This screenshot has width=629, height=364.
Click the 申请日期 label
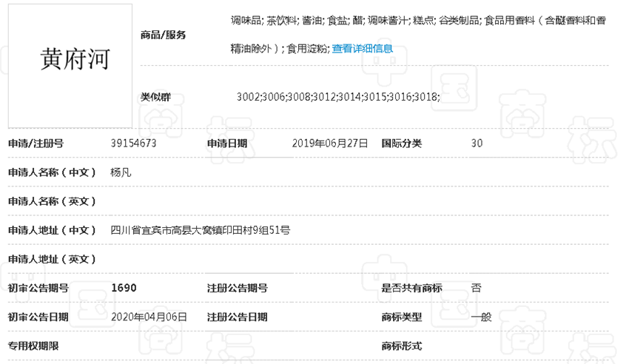(x=227, y=143)
